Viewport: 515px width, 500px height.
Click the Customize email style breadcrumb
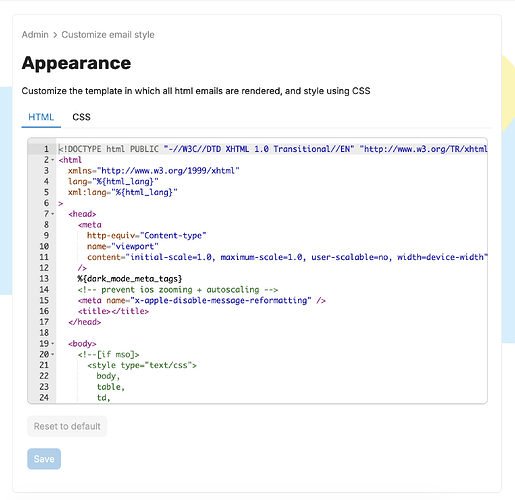click(x=108, y=35)
